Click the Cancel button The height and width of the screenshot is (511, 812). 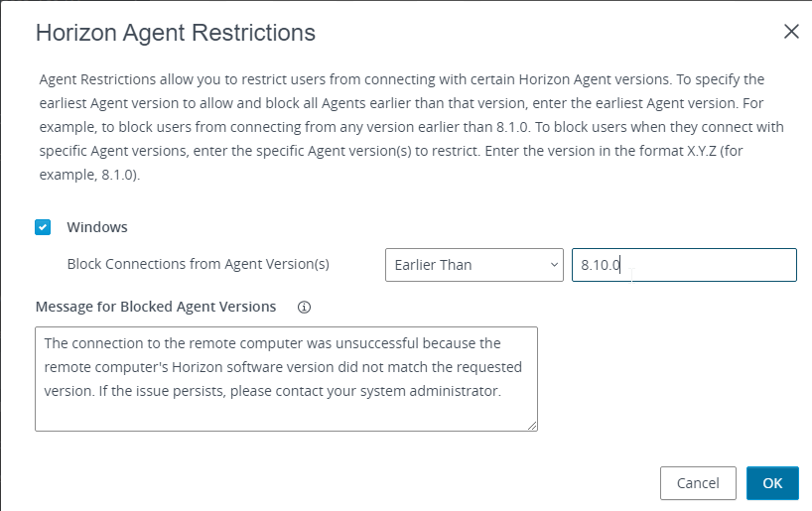[698, 483]
